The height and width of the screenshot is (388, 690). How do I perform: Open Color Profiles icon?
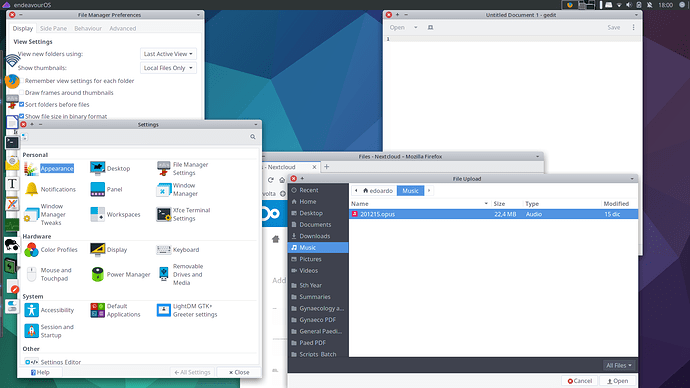point(31,249)
